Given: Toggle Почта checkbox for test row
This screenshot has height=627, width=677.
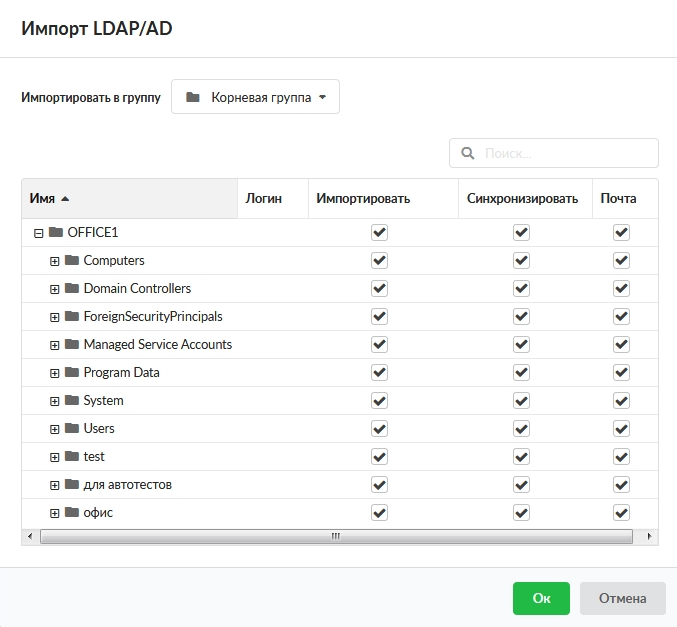Looking at the screenshot, I should [621, 456].
